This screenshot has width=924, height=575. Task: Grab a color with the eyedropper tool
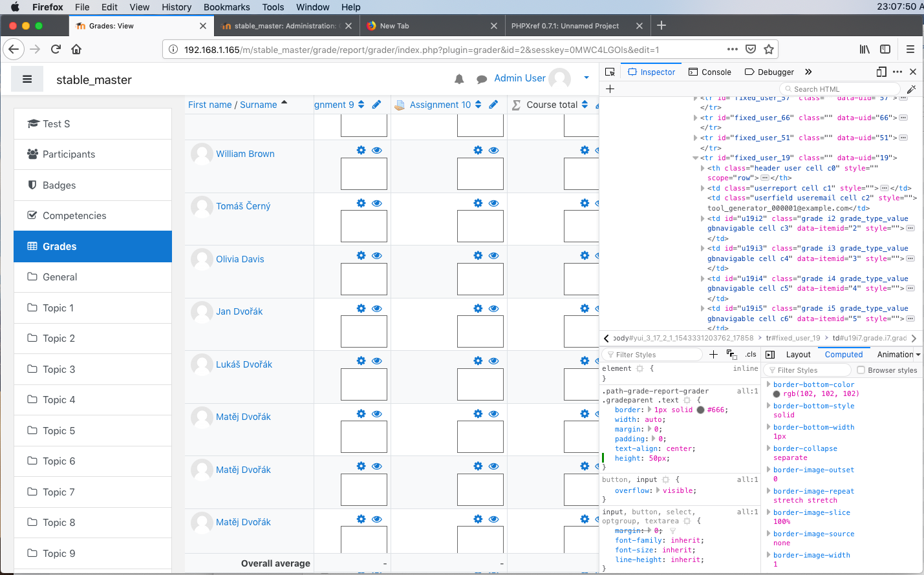tap(911, 89)
